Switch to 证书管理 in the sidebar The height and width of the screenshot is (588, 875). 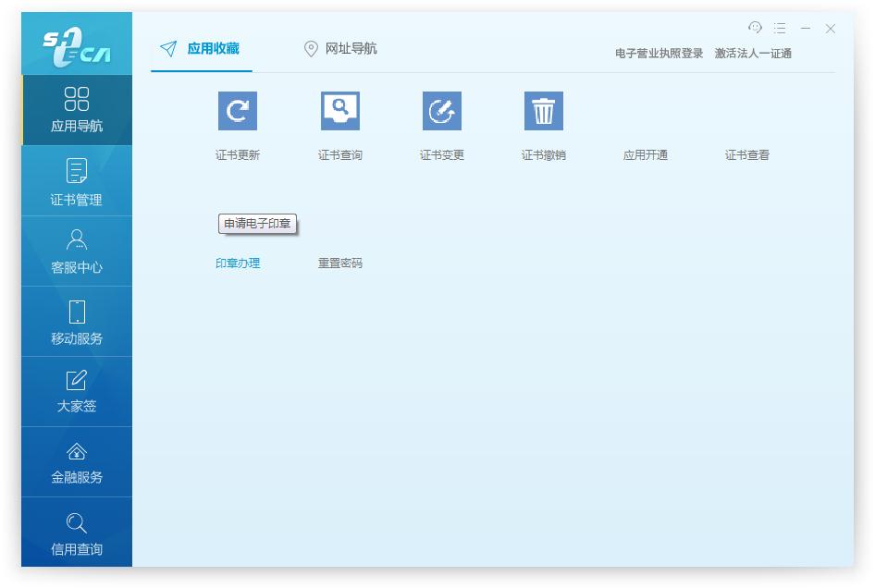click(76, 180)
